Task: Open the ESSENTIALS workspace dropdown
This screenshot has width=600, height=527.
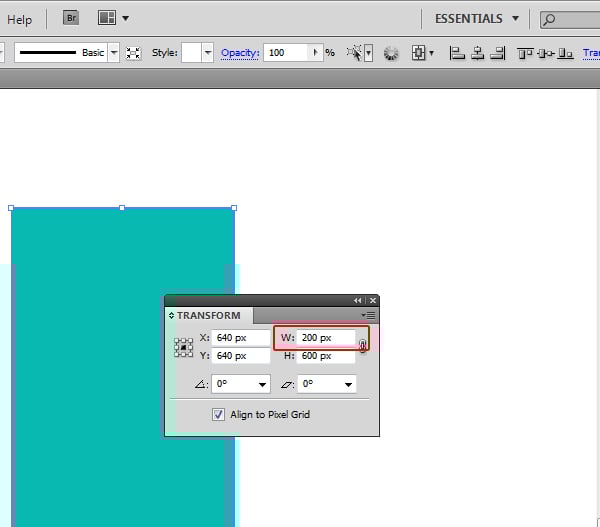Action: [x=477, y=18]
